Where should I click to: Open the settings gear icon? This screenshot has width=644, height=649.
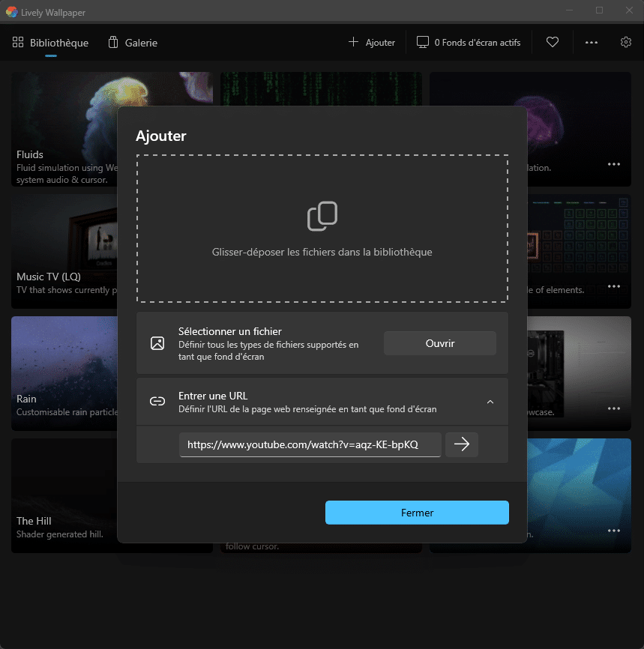point(626,43)
